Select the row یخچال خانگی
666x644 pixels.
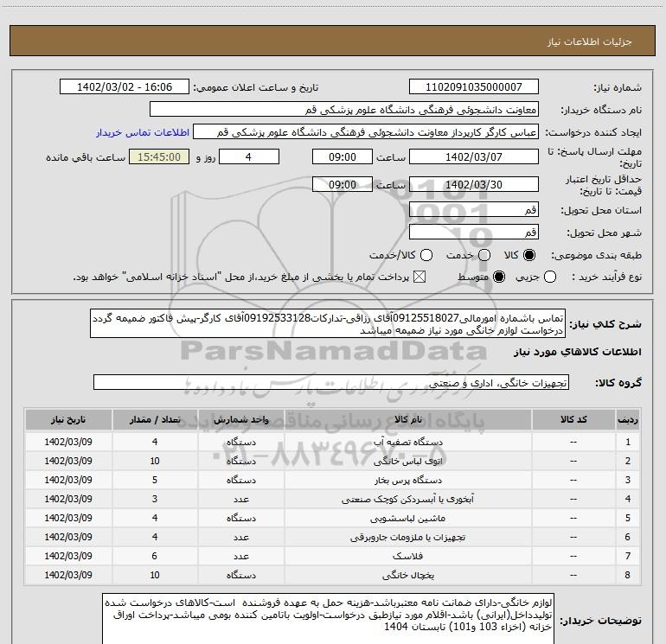tap(332, 575)
